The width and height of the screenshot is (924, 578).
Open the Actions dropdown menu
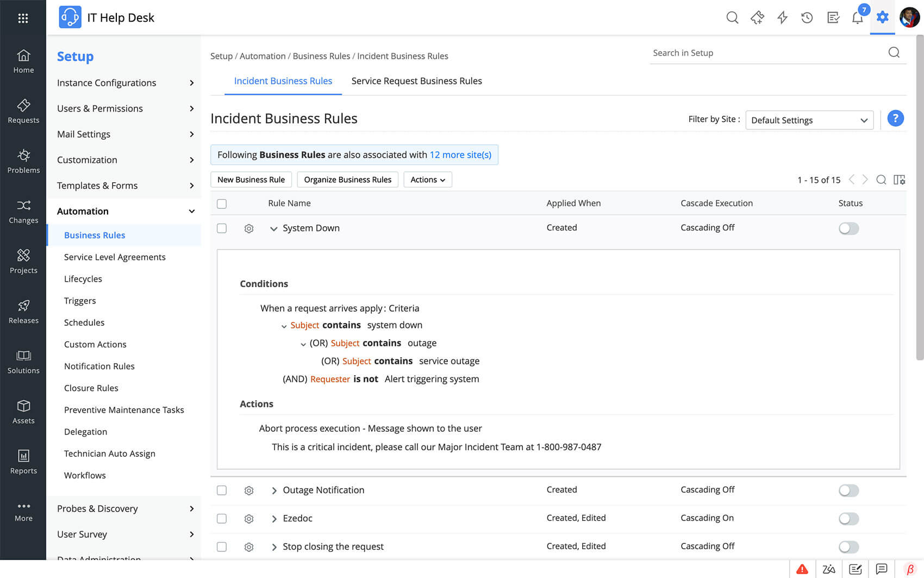[428, 180]
